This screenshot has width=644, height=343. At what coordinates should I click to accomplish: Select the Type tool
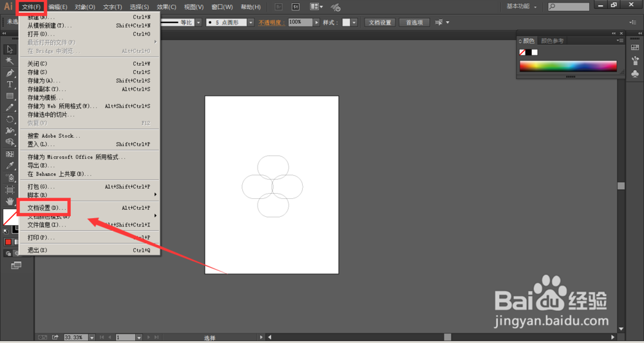pyautogui.click(x=10, y=84)
